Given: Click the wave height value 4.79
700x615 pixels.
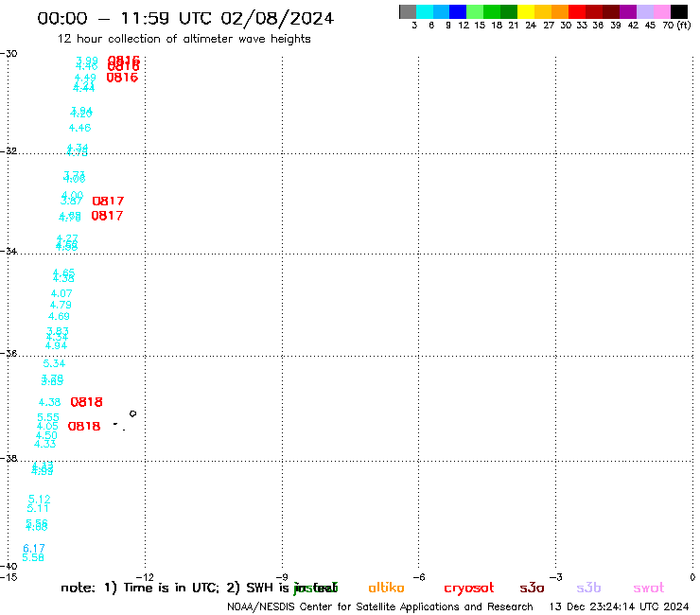Looking at the screenshot, I should [61, 305].
